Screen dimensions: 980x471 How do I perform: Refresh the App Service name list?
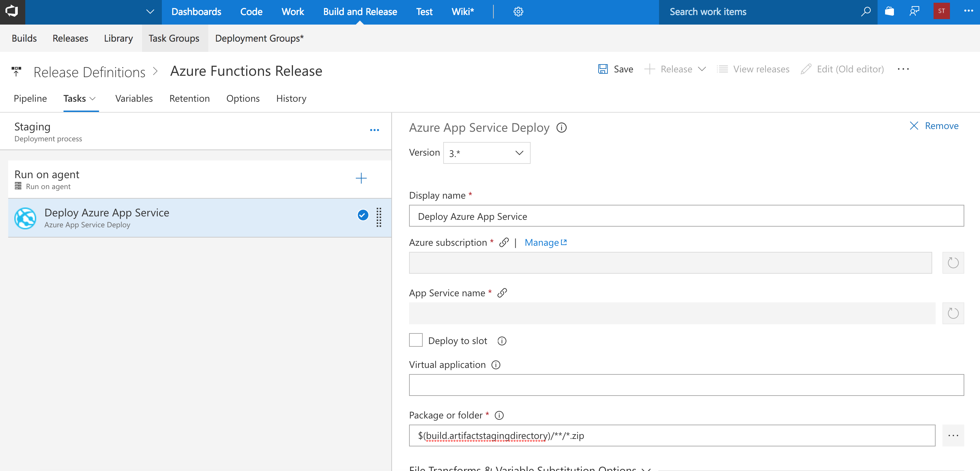953,313
